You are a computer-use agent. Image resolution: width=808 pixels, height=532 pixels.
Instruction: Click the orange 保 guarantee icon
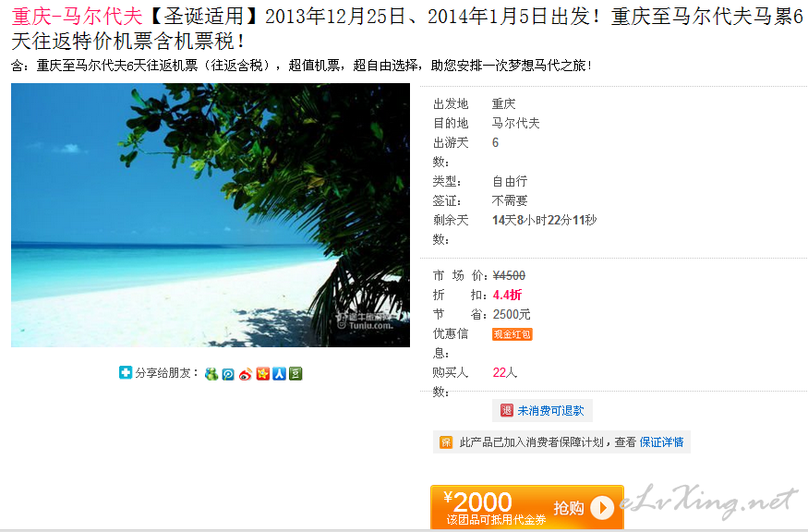446,442
